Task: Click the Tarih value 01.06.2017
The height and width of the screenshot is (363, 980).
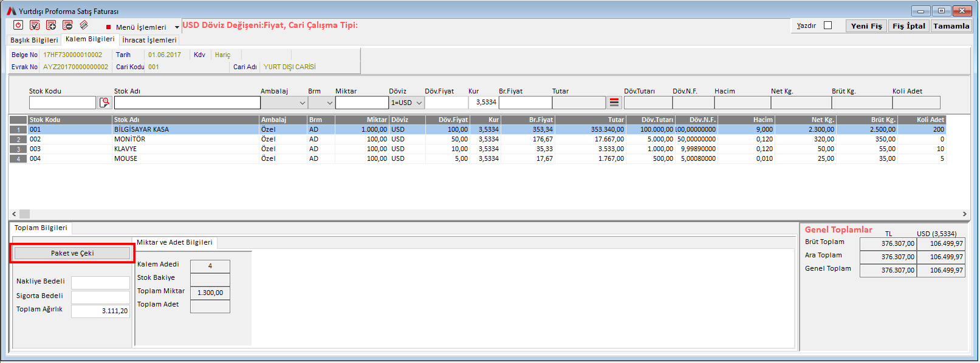Action: tap(165, 55)
